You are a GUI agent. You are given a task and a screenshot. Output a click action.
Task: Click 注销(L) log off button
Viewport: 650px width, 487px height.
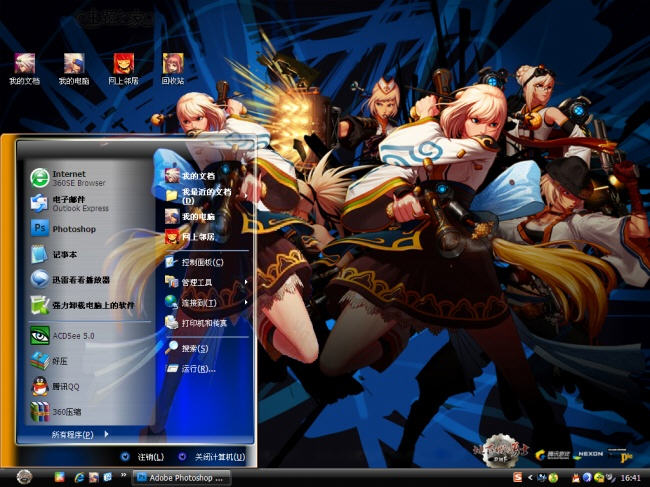tap(143, 457)
